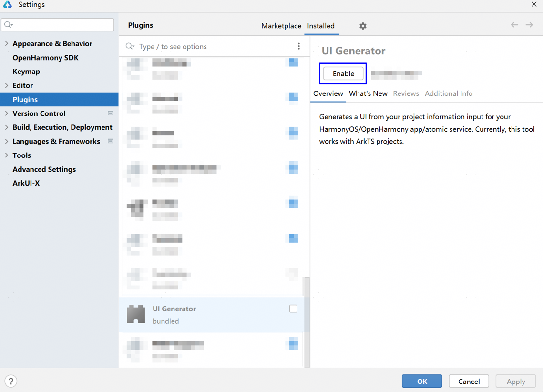Click the Languages & Frameworks project-level icon
543x392 pixels.
(111, 141)
